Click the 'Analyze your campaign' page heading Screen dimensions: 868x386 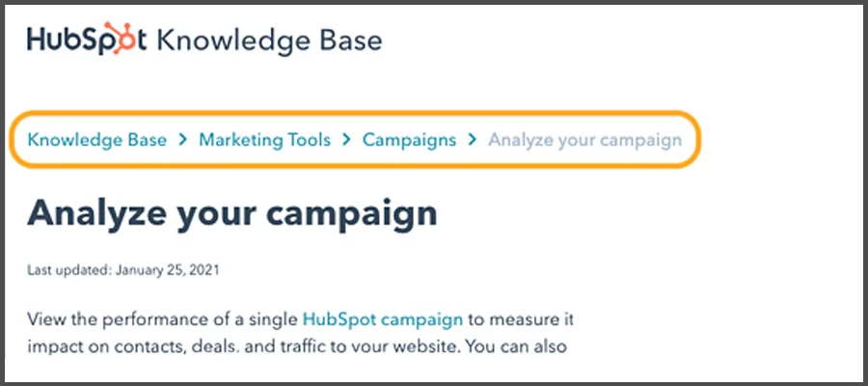click(232, 212)
